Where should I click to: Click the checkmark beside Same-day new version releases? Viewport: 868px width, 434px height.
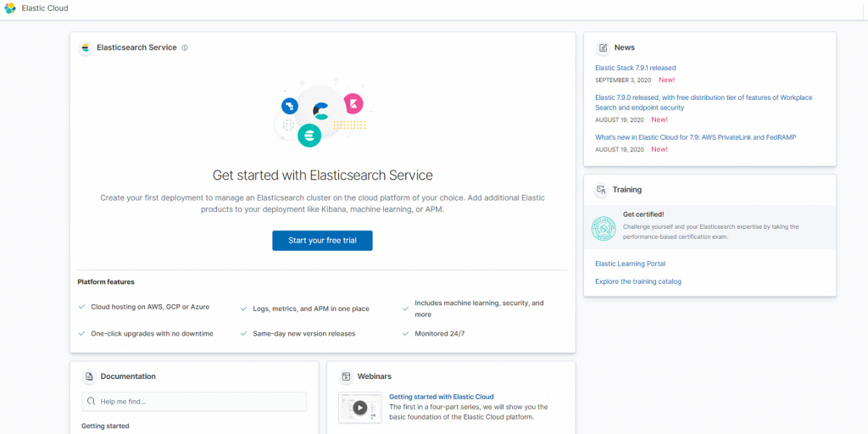(243, 334)
